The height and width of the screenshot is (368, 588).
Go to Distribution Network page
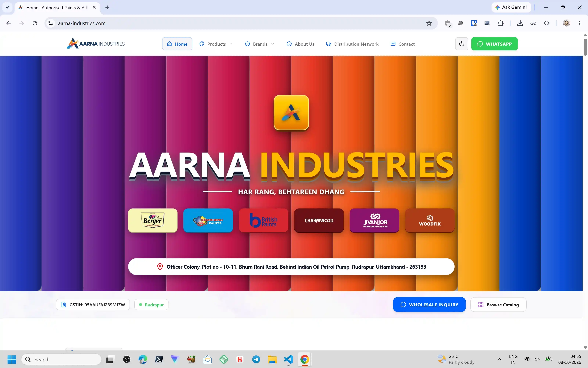click(x=352, y=44)
